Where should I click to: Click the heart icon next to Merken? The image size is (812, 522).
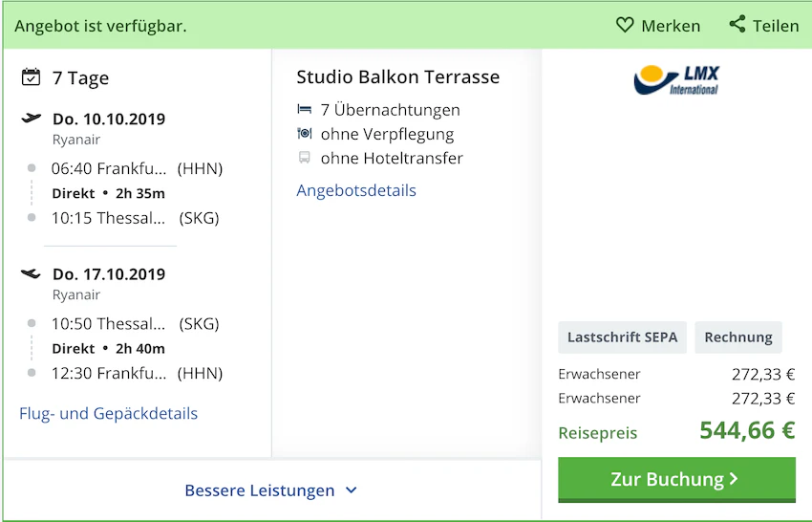(x=625, y=25)
